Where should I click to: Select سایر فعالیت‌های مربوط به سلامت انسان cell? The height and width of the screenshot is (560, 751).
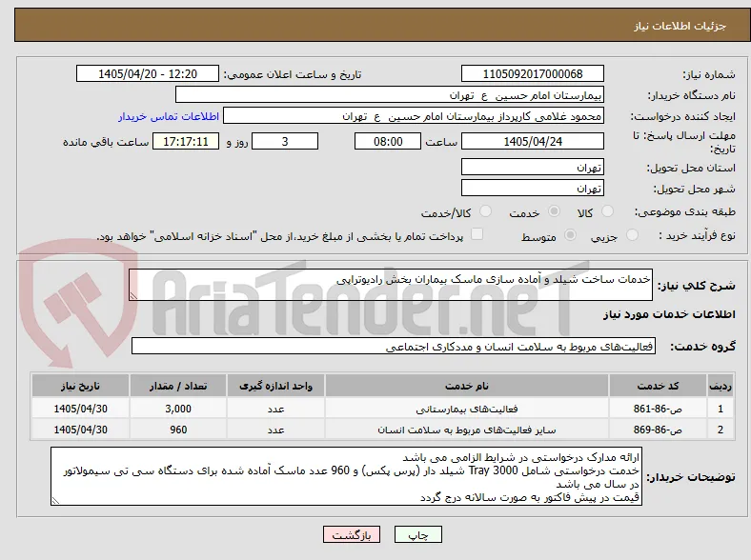(467, 430)
